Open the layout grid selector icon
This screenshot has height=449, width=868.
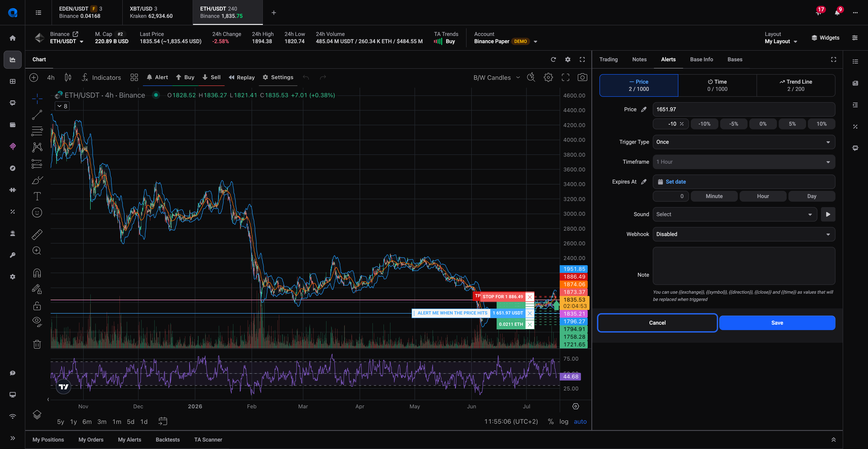134,78
